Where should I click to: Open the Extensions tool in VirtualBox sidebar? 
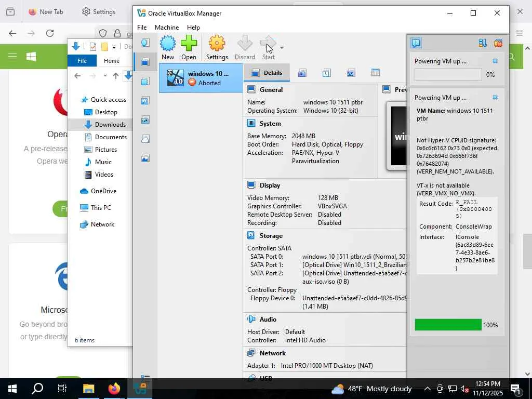(x=145, y=81)
